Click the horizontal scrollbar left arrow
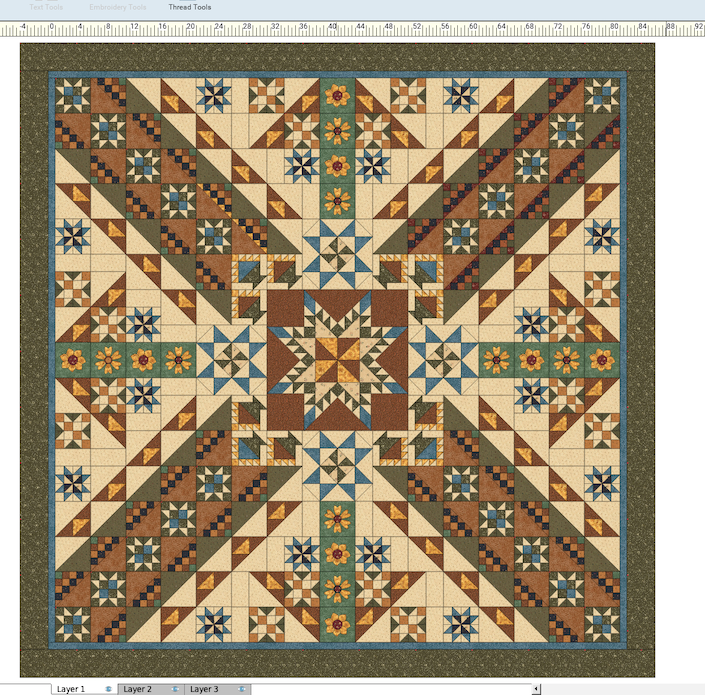The width and height of the screenshot is (705, 695). [x=537, y=689]
